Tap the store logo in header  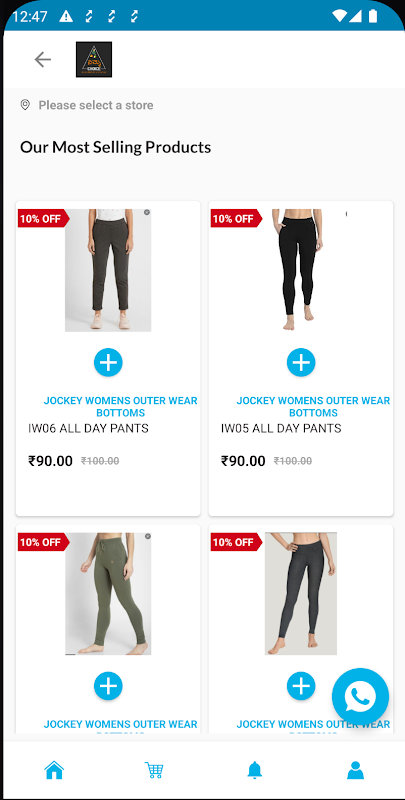pos(94,60)
